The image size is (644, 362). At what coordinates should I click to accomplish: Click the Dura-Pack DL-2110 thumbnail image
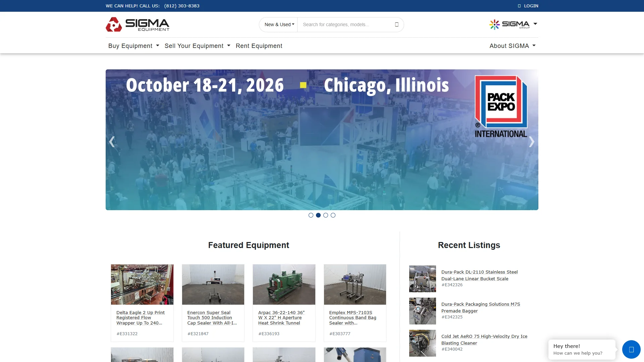click(423, 279)
